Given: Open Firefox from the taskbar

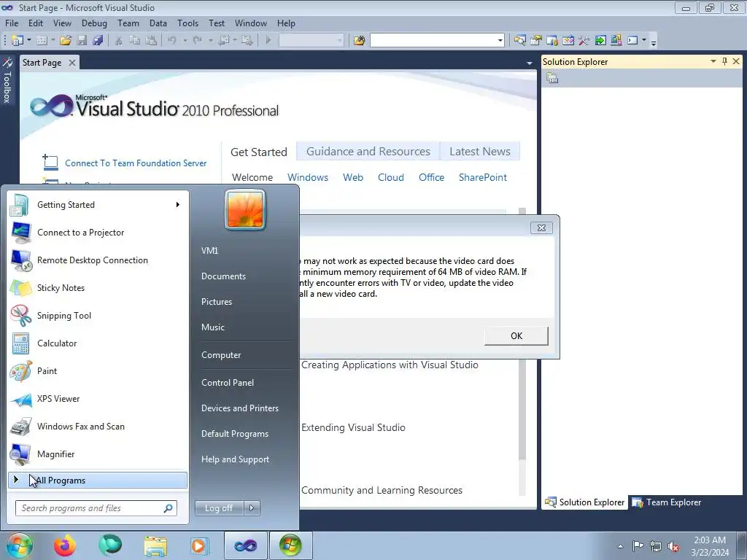Looking at the screenshot, I should (x=65, y=545).
